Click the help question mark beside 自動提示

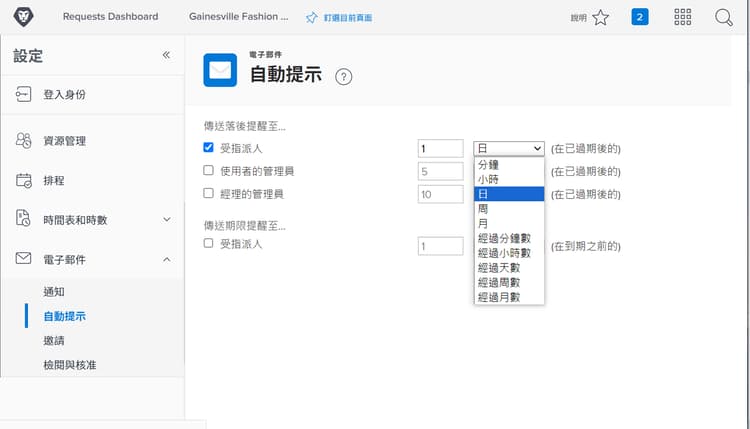[343, 77]
